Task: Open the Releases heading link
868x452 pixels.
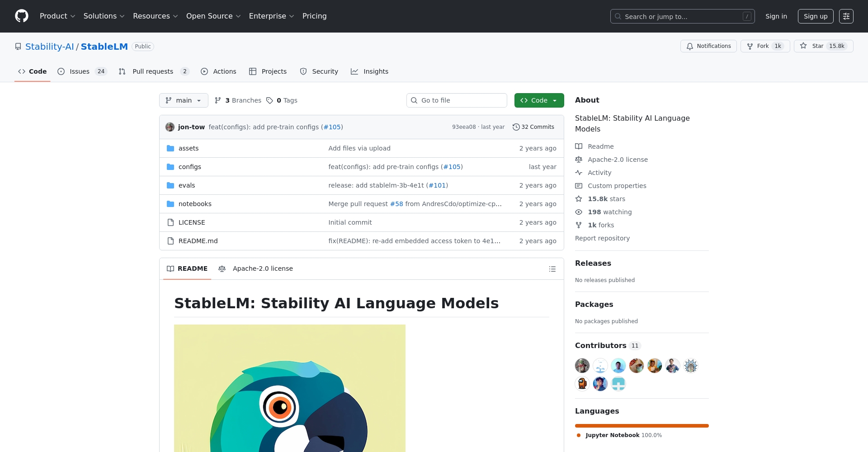Action: pos(593,263)
